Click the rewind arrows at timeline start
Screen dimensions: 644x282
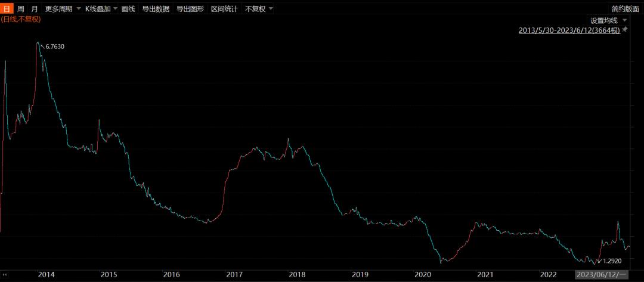tap(6, 275)
